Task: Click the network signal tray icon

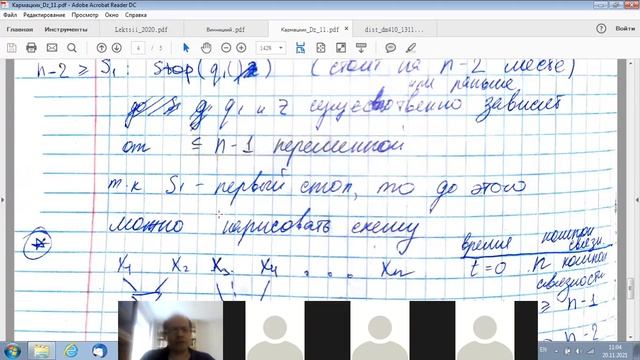Action: point(591,351)
